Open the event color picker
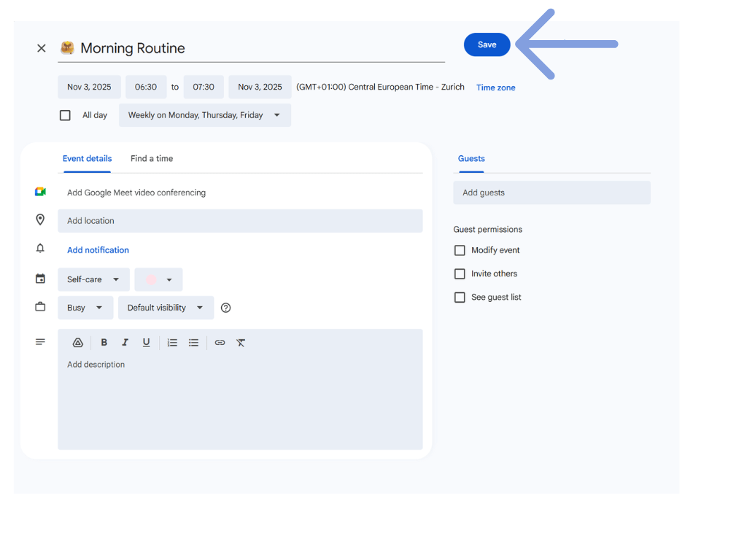The image size is (747, 560). (158, 279)
